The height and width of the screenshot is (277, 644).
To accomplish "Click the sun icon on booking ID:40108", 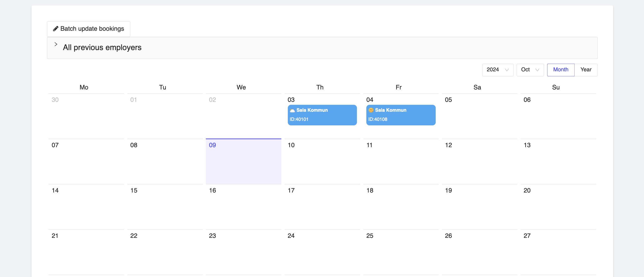I will click(x=371, y=110).
